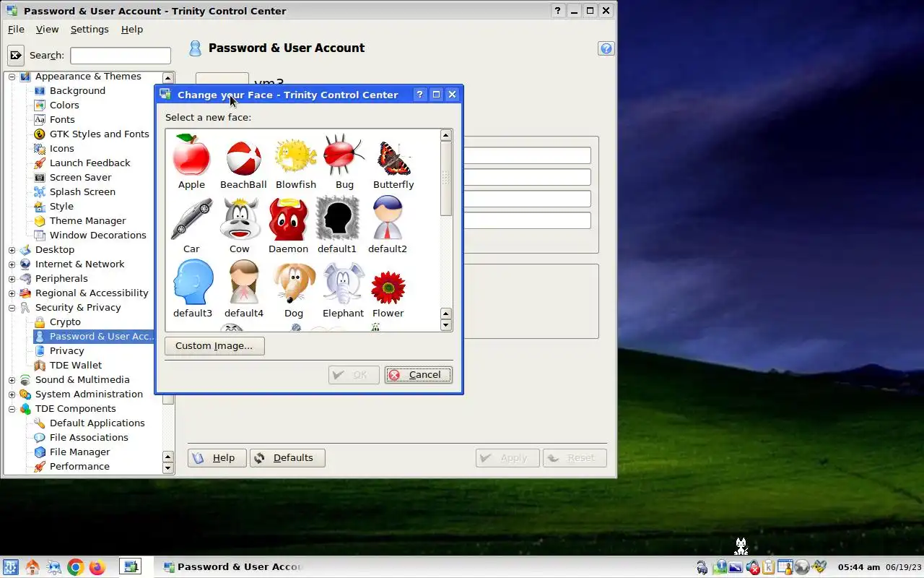The height and width of the screenshot is (578, 924).
Task: Expand the Internet & Network category
Action: click(x=12, y=264)
